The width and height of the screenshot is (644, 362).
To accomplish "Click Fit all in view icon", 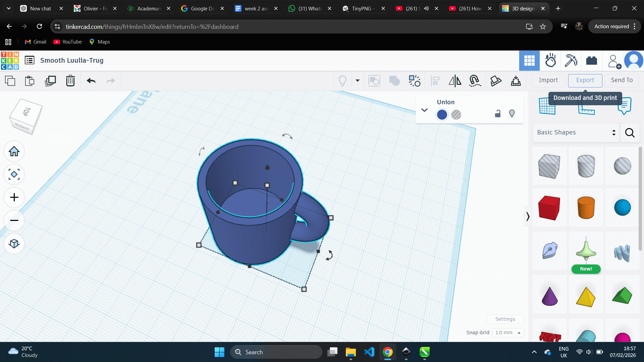I will 14,174.
